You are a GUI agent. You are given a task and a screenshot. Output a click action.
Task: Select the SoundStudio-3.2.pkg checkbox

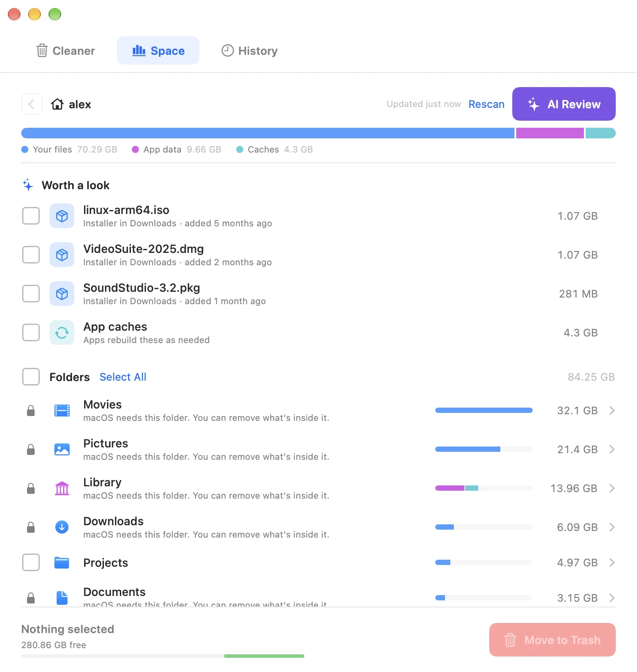pos(31,294)
